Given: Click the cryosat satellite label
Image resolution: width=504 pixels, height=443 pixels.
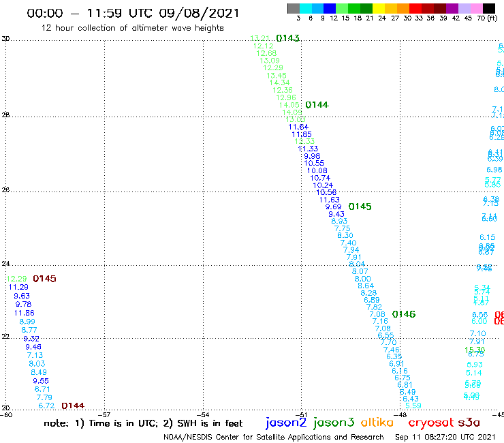Looking at the screenshot, I should [431, 423].
